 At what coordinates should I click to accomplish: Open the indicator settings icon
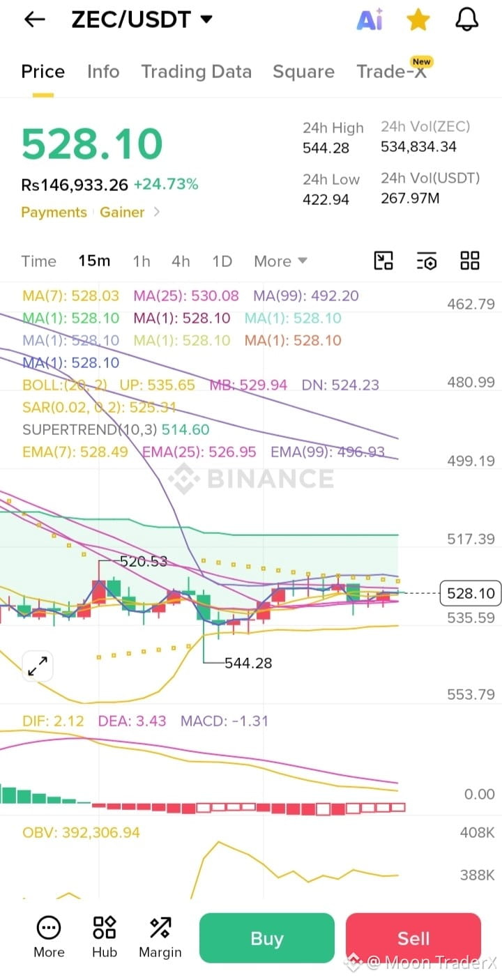(427, 261)
